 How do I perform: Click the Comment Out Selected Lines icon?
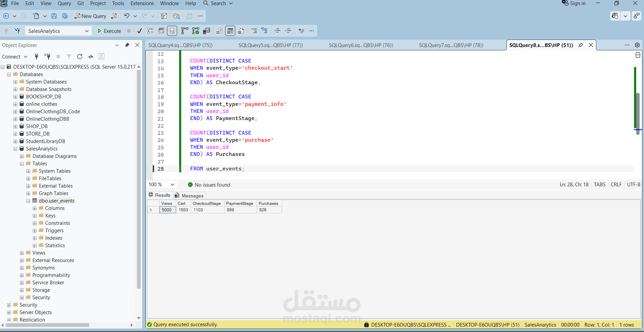click(254, 31)
